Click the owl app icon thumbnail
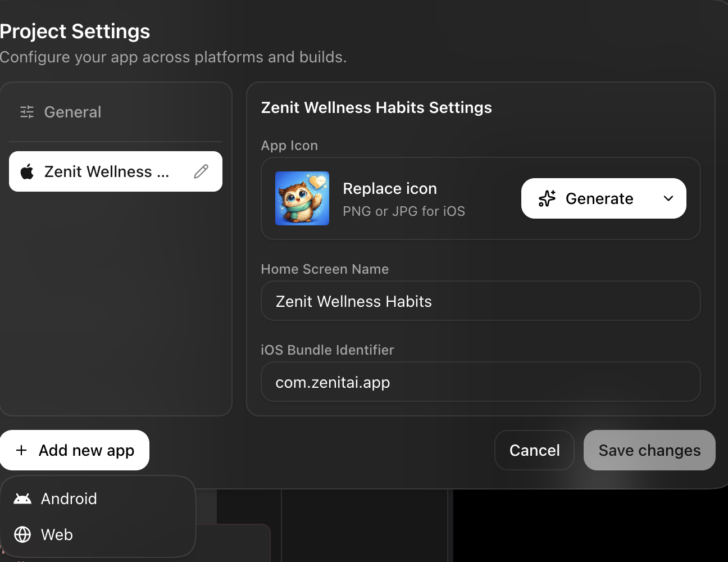728x562 pixels. (302, 198)
